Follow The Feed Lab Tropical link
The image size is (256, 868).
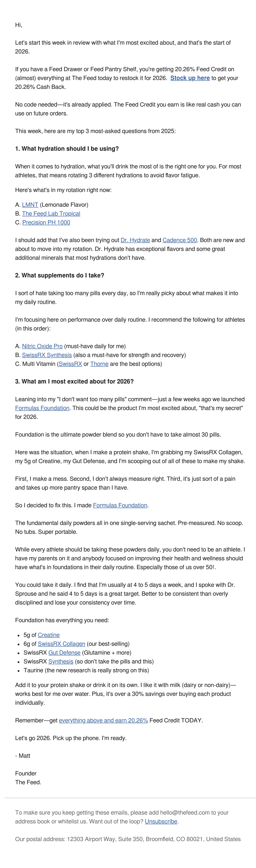coord(51,213)
